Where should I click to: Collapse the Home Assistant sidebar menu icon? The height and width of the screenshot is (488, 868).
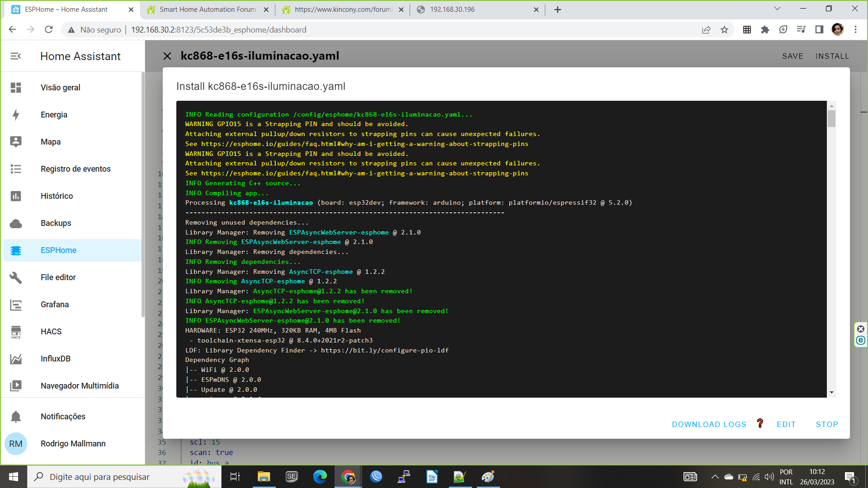coord(16,56)
